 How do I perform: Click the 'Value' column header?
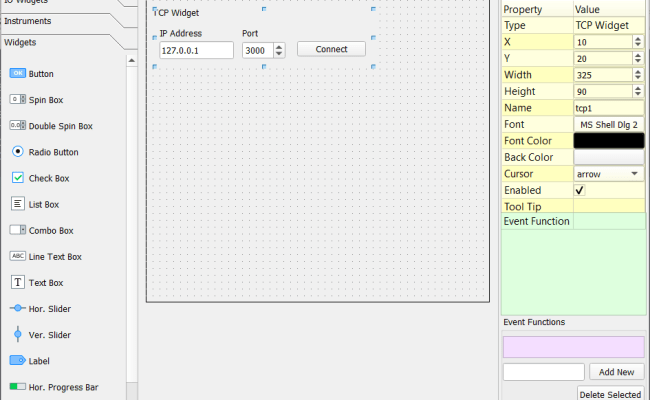coord(587,10)
